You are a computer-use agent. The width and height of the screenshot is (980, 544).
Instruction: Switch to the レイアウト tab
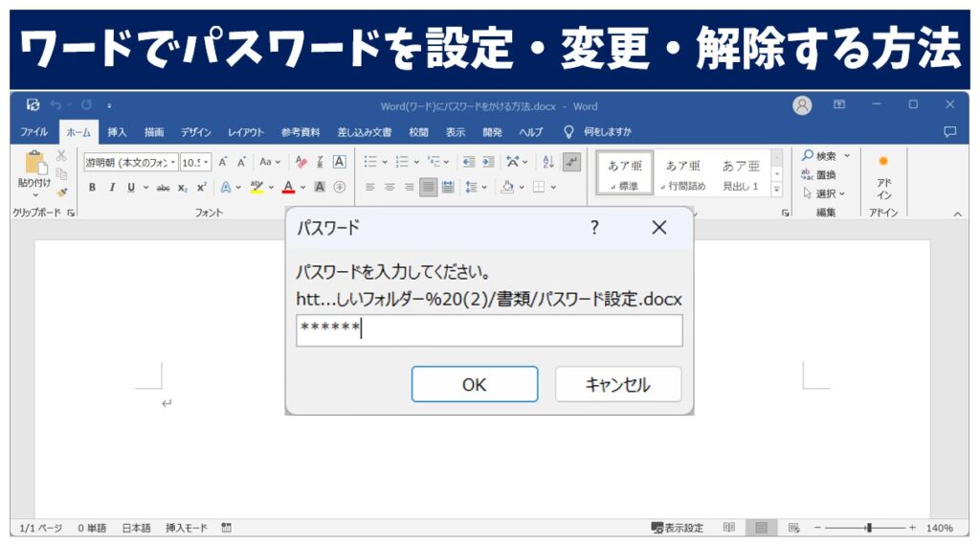click(246, 132)
